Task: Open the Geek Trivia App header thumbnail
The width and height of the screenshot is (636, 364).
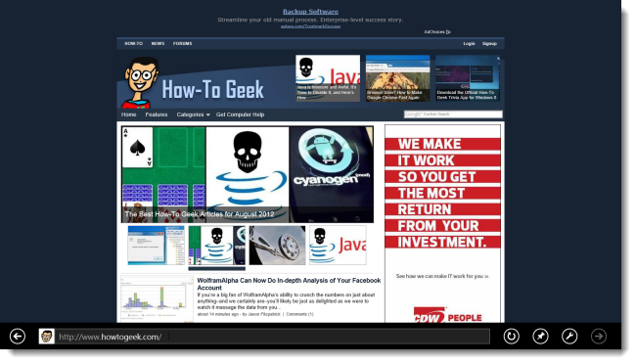Action: (x=468, y=78)
